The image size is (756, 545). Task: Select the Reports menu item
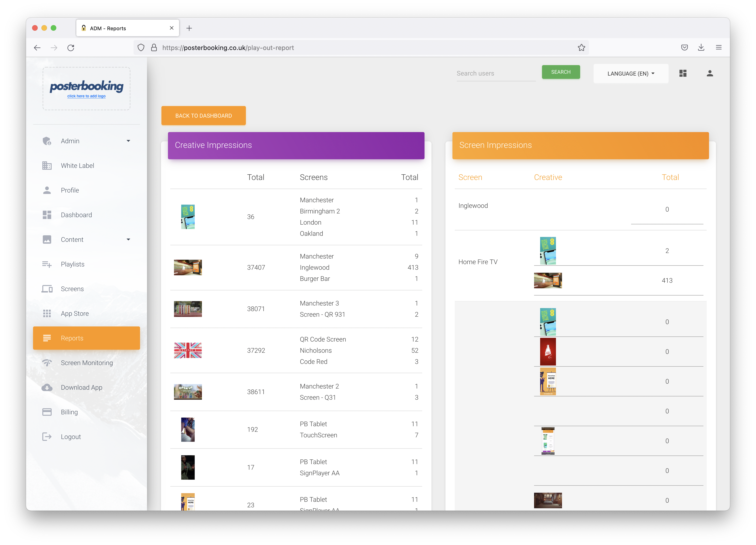tap(86, 338)
